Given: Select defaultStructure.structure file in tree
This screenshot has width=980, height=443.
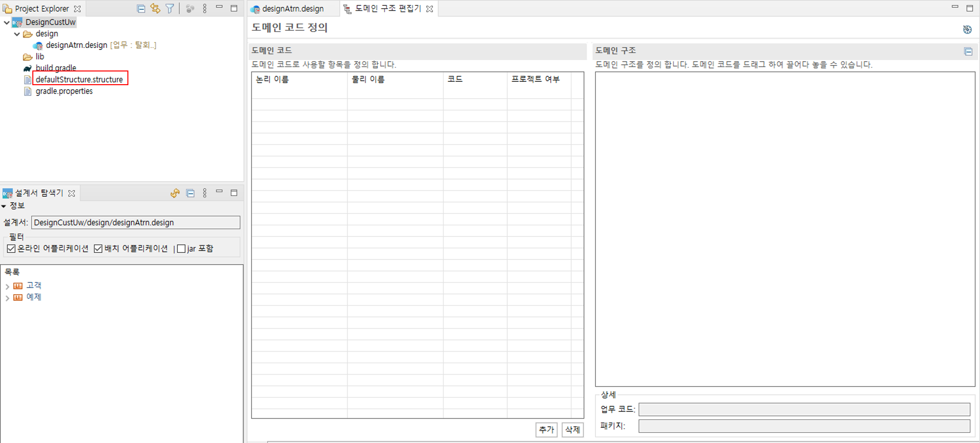Looking at the screenshot, I should click(x=79, y=79).
